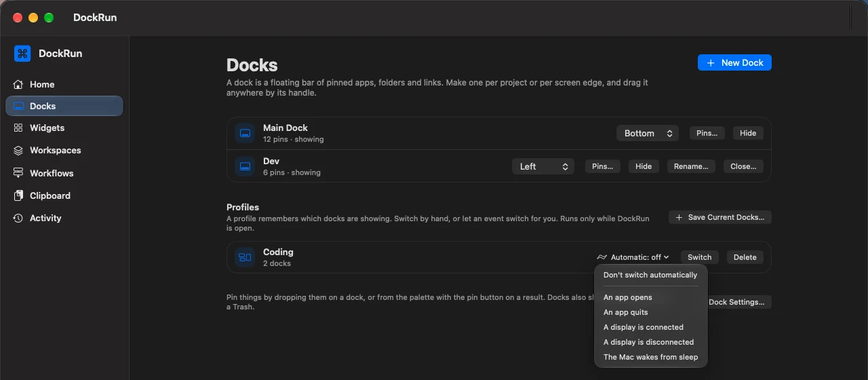Select An app quits trigger
The height and width of the screenshot is (380, 868).
pos(650,312)
